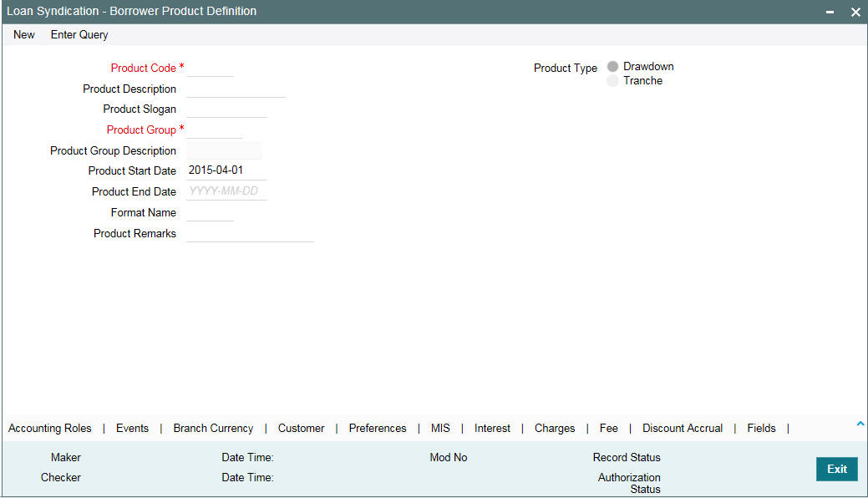Click the Product Group Description field
The image size is (868, 498).
coord(224,150)
